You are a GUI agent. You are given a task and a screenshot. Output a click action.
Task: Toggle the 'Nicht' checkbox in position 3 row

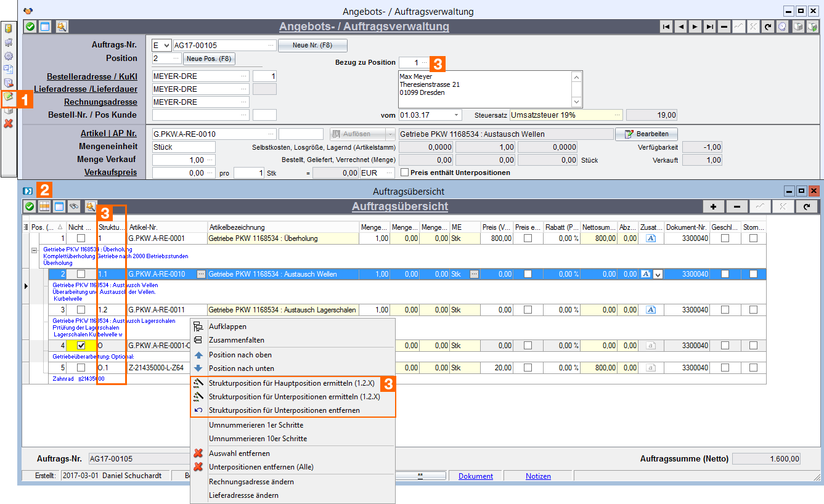[81, 310]
